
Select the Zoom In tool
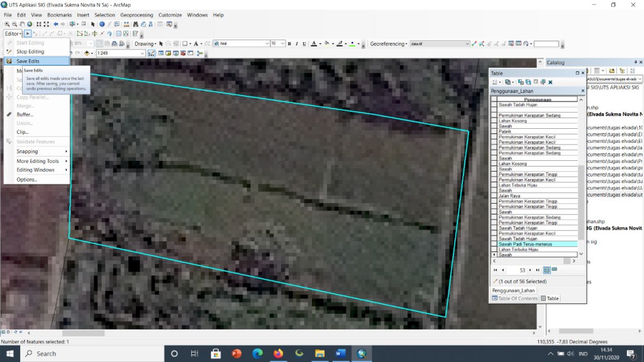click(x=7, y=25)
